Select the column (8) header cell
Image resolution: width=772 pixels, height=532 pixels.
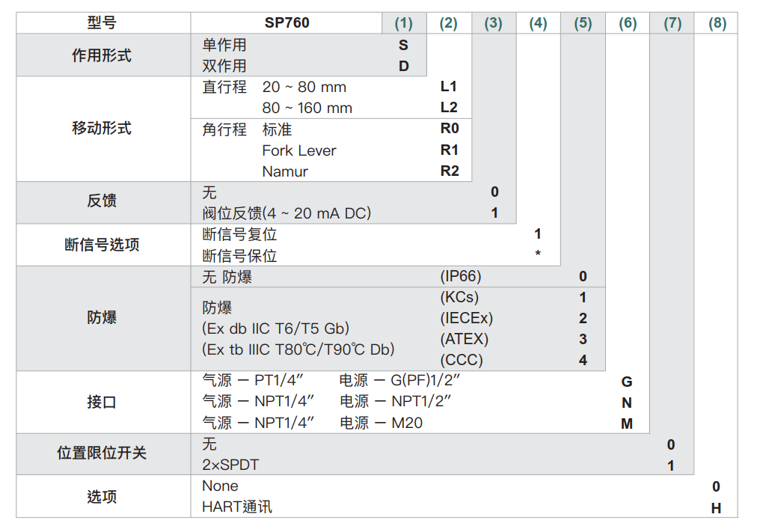coord(717,23)
